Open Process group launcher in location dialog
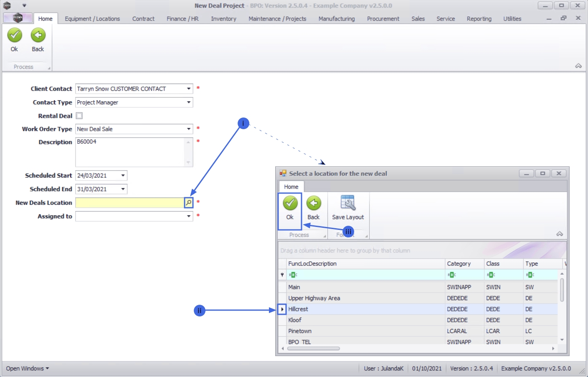 pyautogui.click(x=324, y=236)
